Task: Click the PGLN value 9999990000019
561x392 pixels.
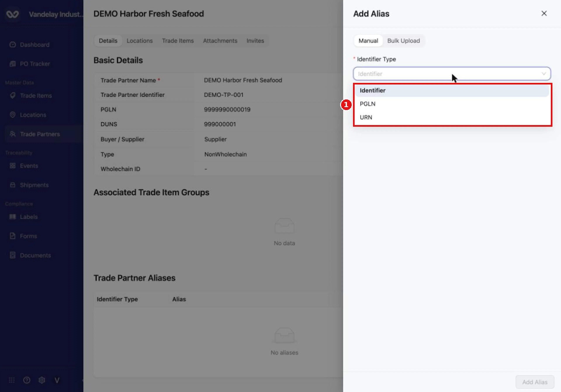Action: [x=227, y=109]
